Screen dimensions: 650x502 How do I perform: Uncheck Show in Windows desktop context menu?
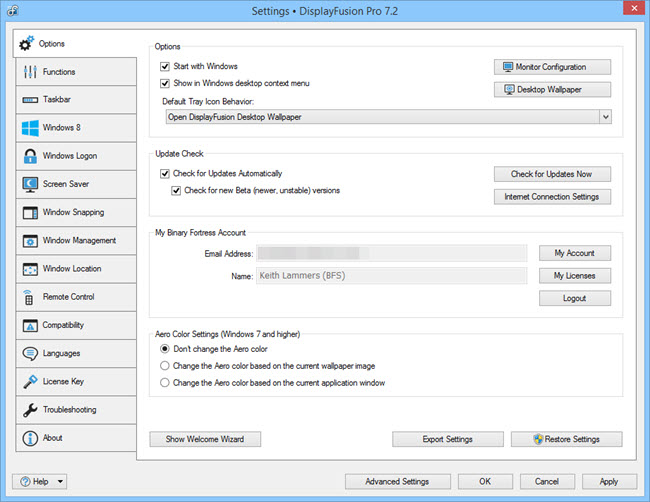(x=165, y=83)
